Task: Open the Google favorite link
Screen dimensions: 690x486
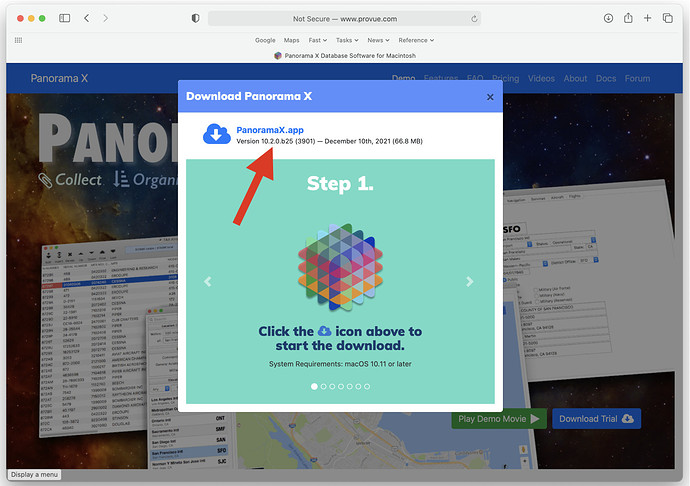Action: [x=265, y=40]
